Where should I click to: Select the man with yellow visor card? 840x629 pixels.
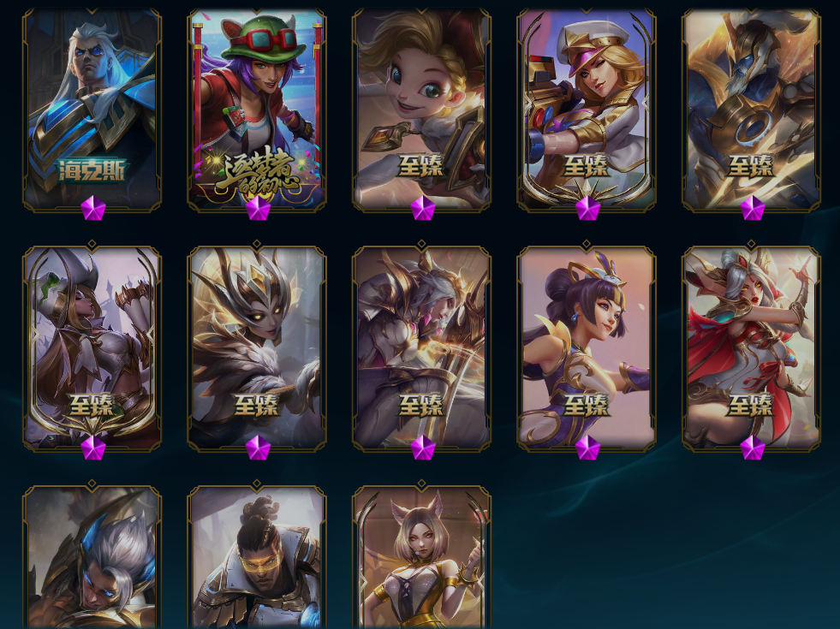tap(257, 557)
